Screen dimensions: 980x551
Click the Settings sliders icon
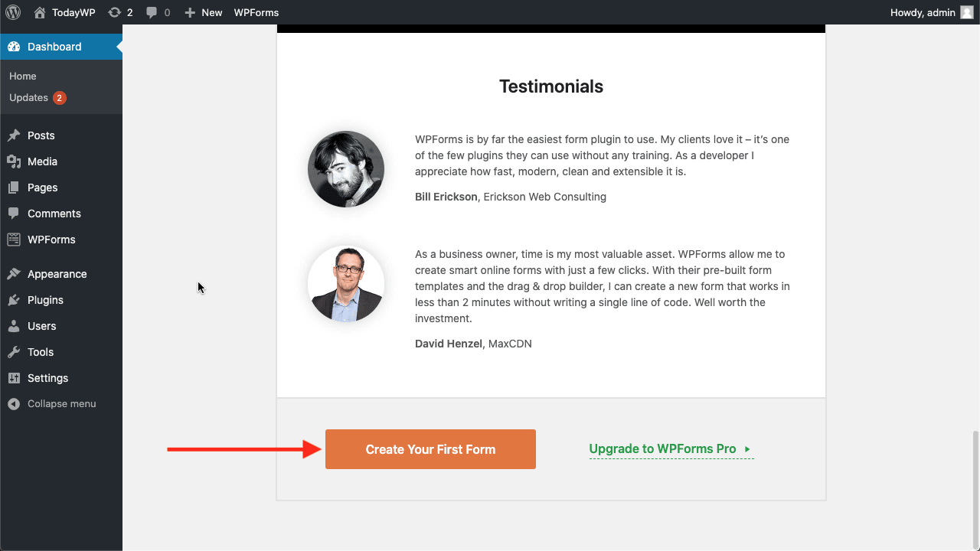14,378
